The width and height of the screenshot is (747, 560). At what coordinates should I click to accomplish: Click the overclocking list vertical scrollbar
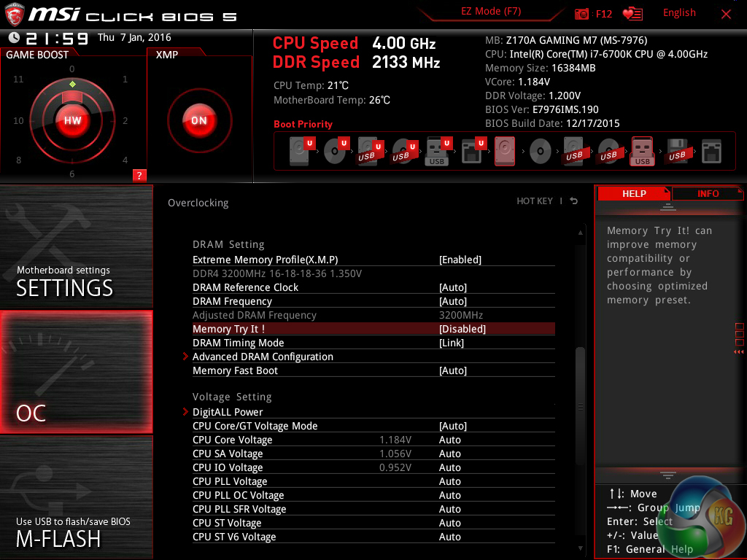tap(581, 379)
